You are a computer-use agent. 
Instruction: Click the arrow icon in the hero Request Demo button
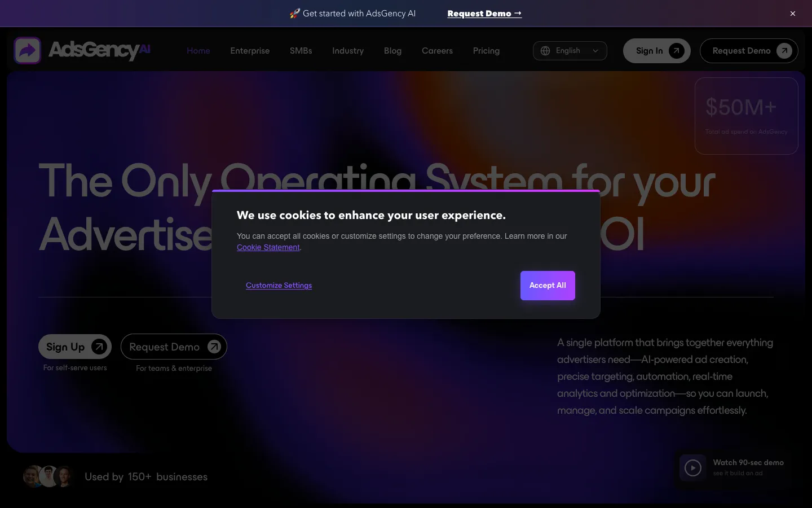coord(214,347)
